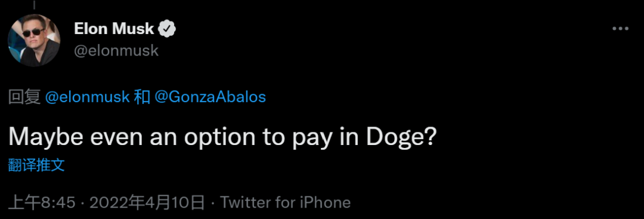Click the tweet body text about Doge
644x219 pixels.
point(222,138)
